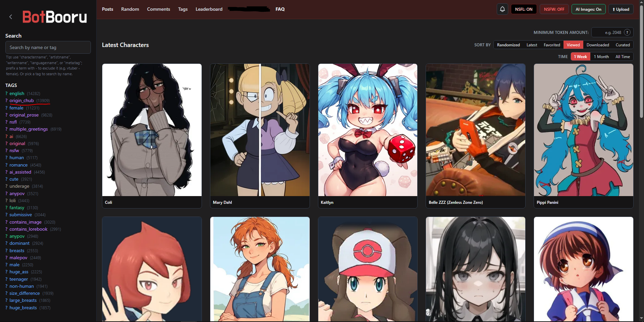Viewport: 644px width, 322px height.
Task: Click the back arrow beside BotBooru logo
Action: (x=11, y=17)
